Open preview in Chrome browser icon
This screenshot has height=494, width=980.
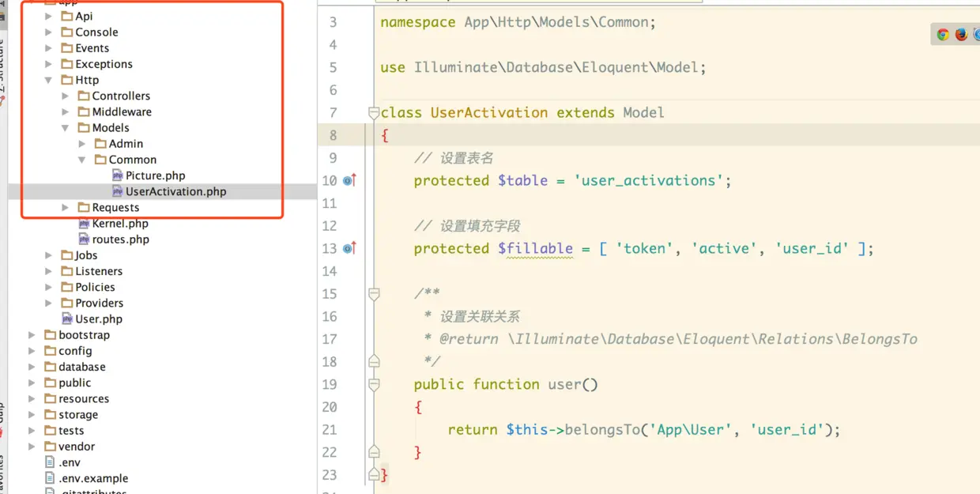pyautogui.click(x=943, y=34)
